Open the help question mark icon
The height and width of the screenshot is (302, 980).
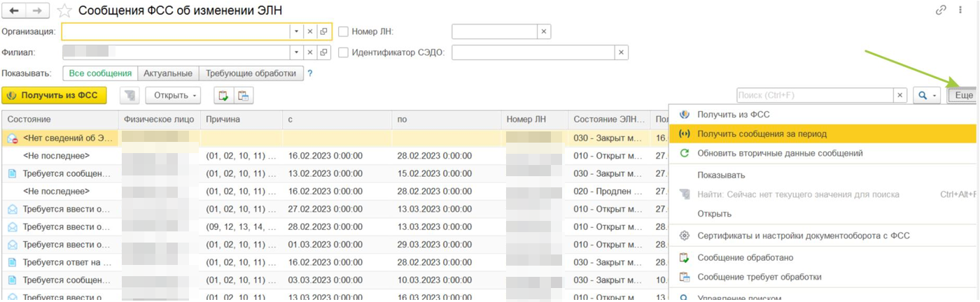coord(309,73)
